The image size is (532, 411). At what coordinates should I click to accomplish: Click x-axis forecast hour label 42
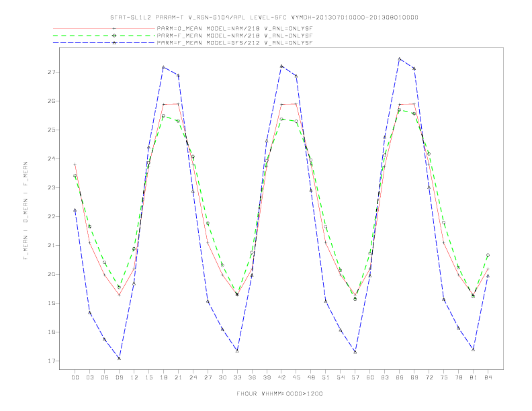click(x=281, y=377)
